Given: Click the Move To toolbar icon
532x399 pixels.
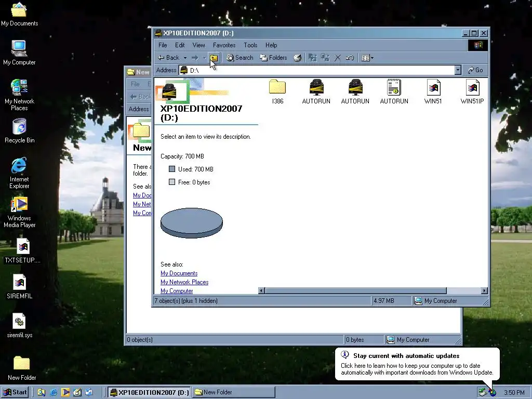Looking at the screenshot, I should 312,58.
